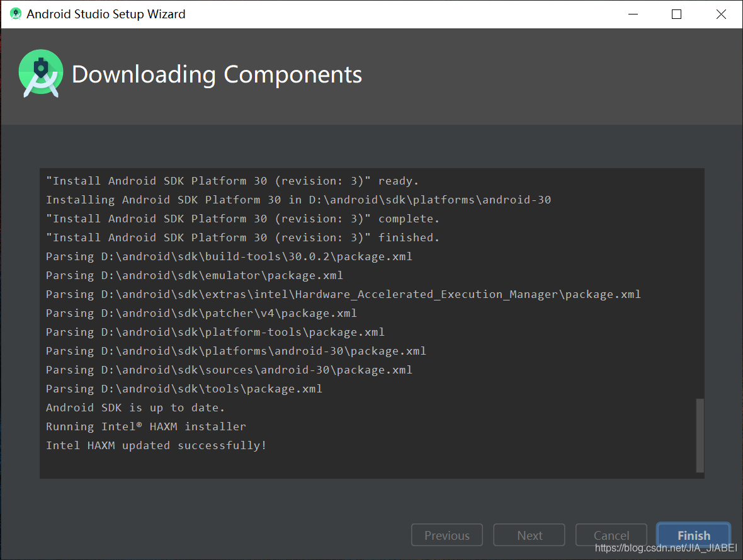This screenshot has height=560, width=743.
Task: Minimize the Setup Wizard window
Action: click(x=633, y=14)
